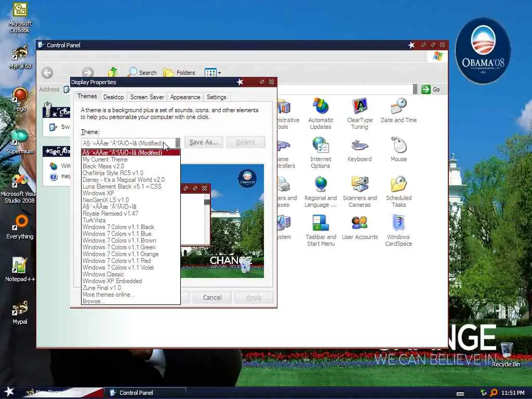Click Forward arrow in Control Panel toolbar
The image size is (532, 399).
tap(87, 73)
